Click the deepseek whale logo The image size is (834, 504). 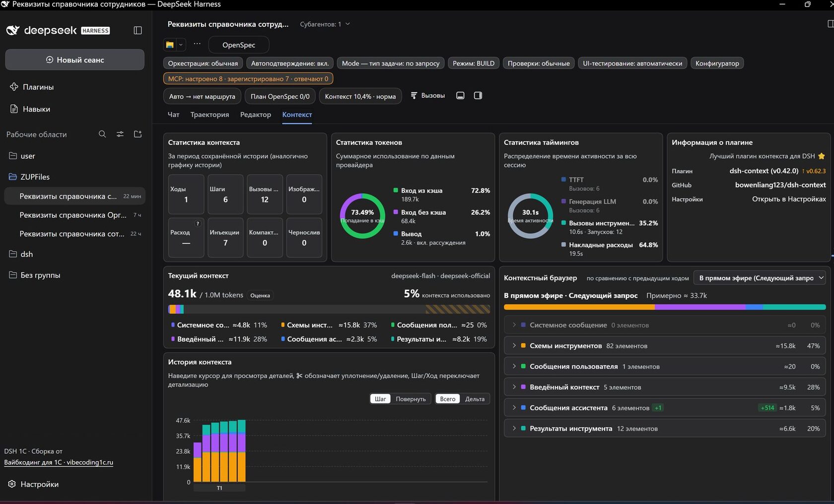(13, 30)
